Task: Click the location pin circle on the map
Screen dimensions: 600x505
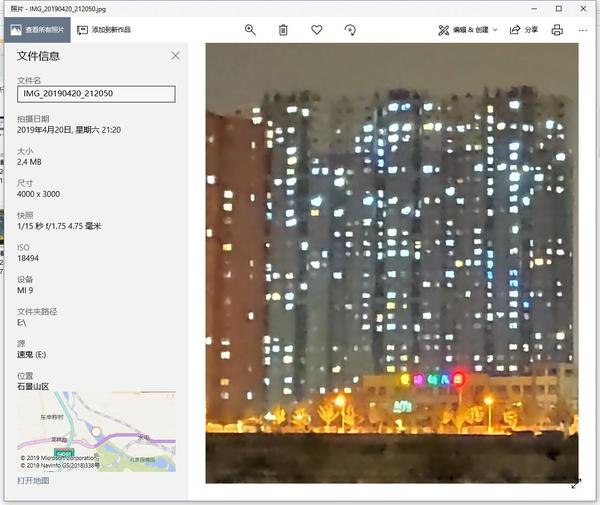Action: tap(96, 432)
